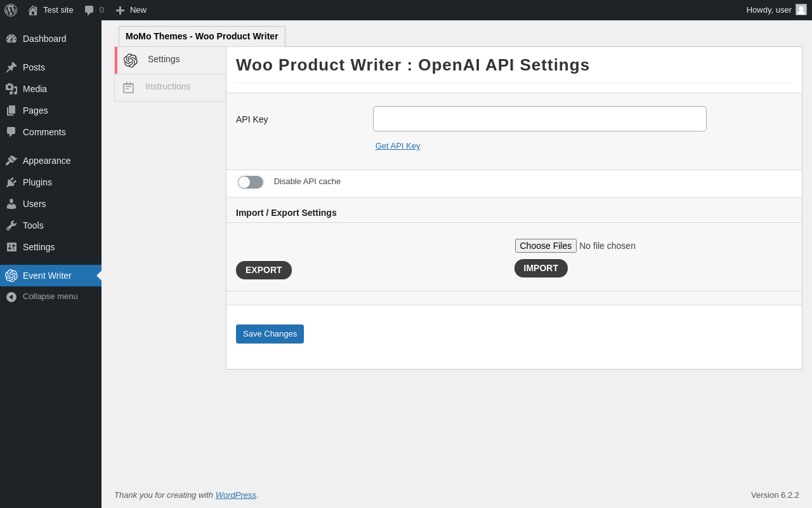Click the Tools wrench icon
The height and width of the screenshot is (508, 812).
(11, 225)
